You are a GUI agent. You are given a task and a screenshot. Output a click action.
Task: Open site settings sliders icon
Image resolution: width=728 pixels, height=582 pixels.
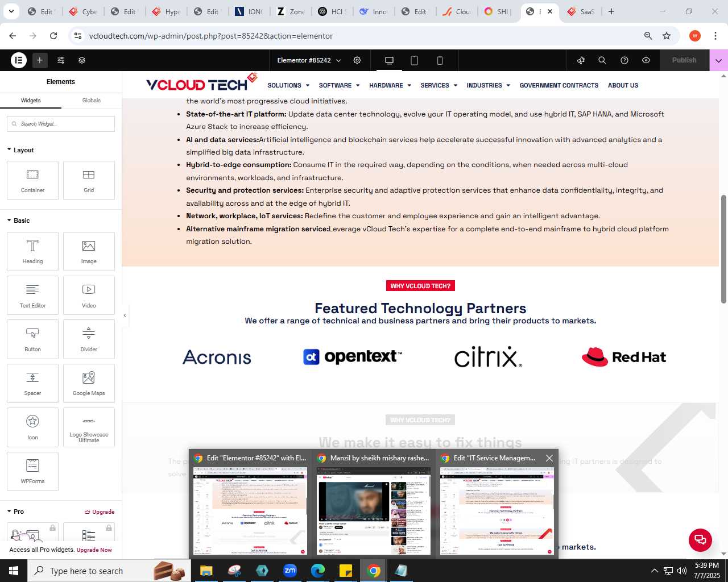(x=61, y=60)
